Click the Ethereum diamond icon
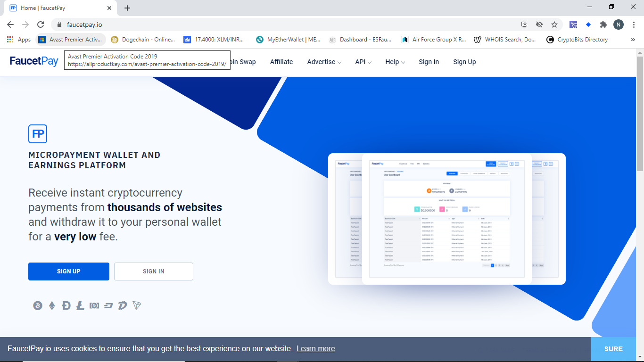 [x=52, y=305]
